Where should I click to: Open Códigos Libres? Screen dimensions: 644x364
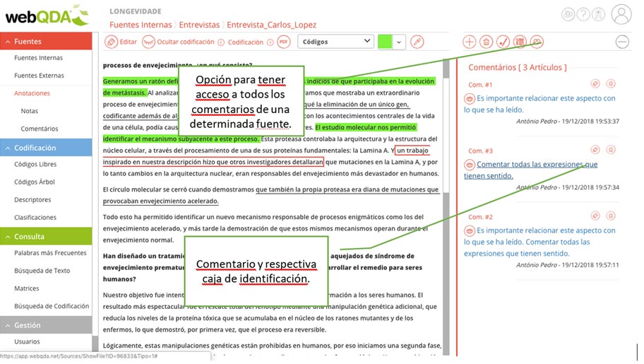click(35, 164)
